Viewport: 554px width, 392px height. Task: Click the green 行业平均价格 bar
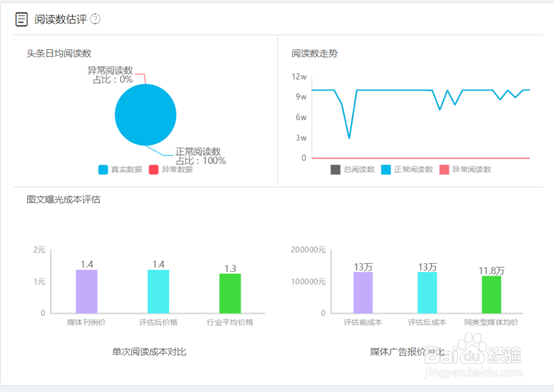230,293
